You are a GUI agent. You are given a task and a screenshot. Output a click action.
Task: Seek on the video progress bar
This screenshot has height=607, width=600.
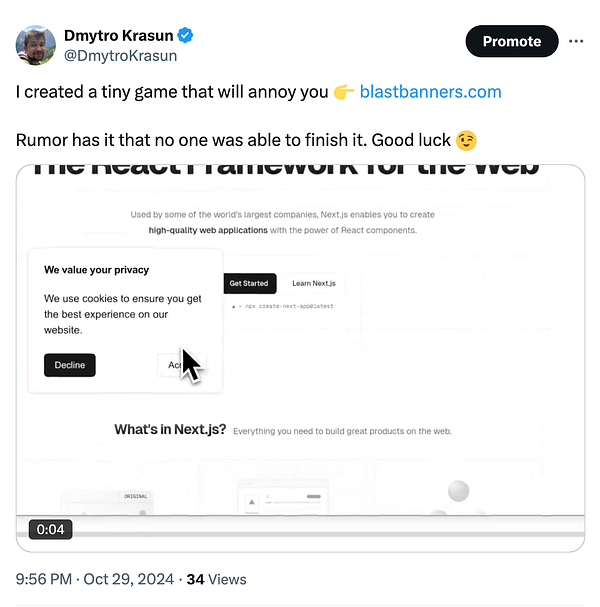click(x=300, y=535)
